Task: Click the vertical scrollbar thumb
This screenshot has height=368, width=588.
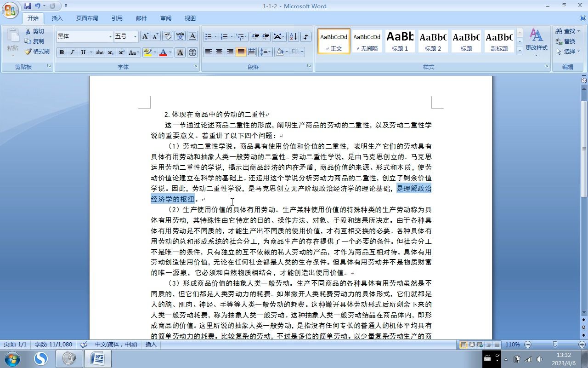Action: 584,148
